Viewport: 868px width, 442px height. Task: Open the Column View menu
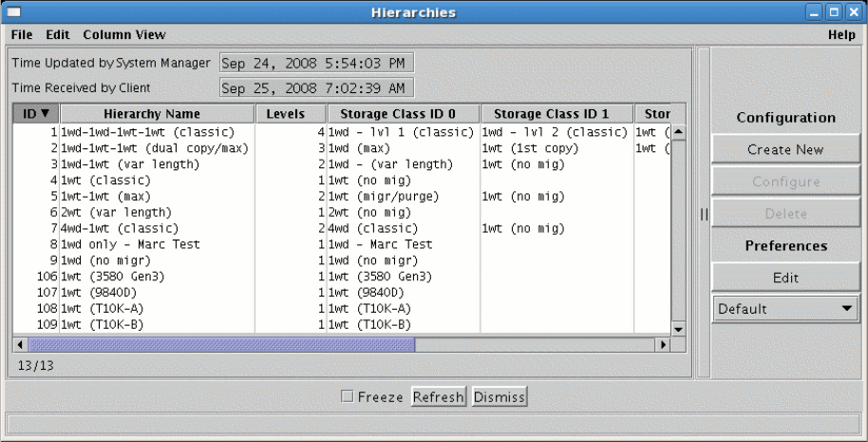(124, 34)
